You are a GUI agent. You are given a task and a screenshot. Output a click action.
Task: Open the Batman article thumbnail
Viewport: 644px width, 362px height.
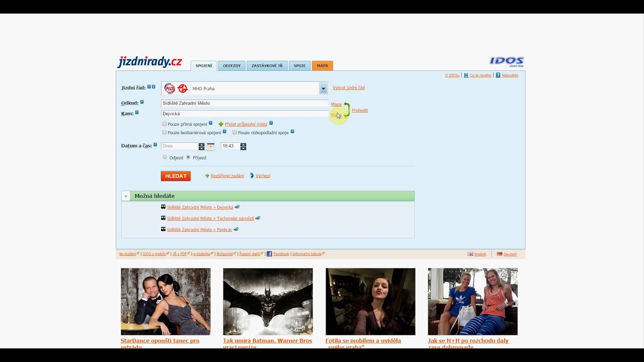click(268, 302)
